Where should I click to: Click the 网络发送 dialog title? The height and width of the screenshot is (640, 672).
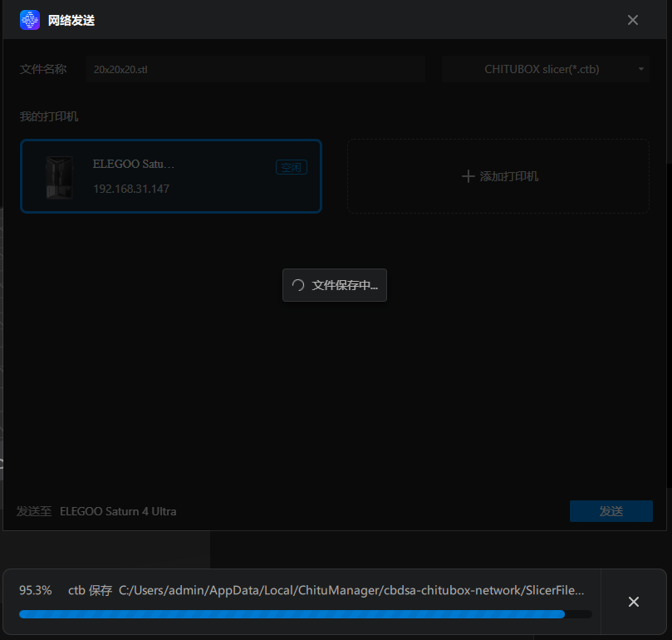(x=71, y=20)
